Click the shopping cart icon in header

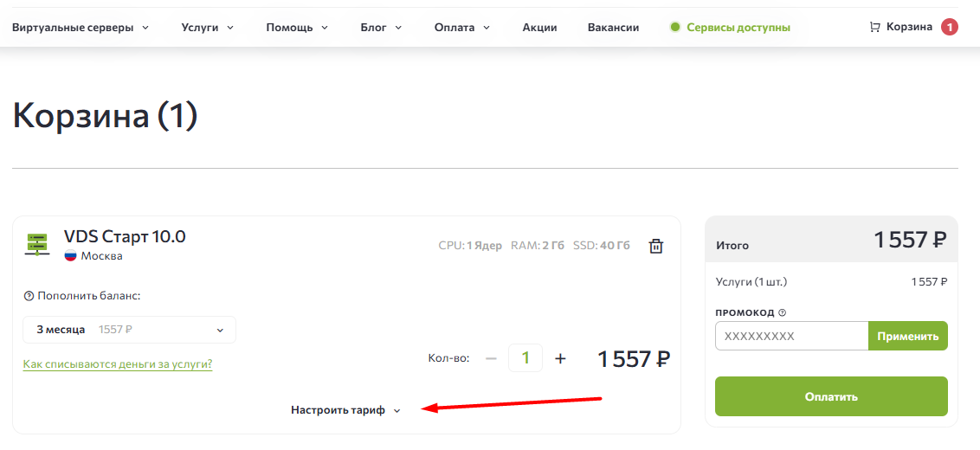point(874,28)
